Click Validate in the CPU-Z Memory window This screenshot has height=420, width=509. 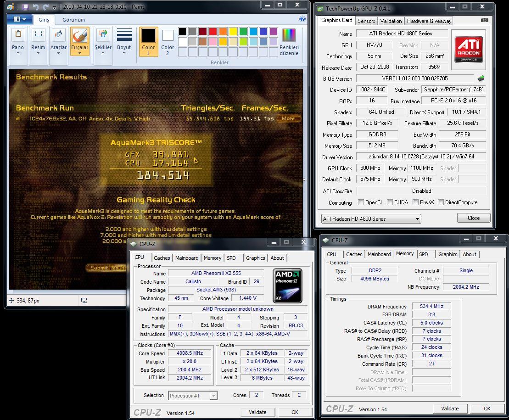click(450, 409)
